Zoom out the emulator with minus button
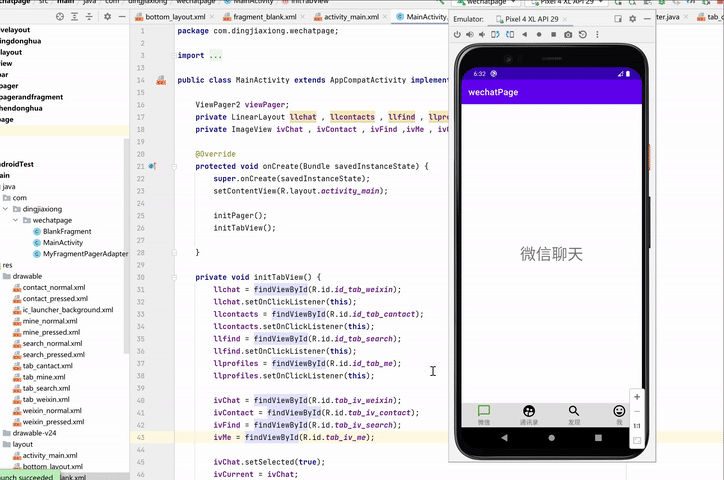Screen dimensions: 724x480 coord(637,411)
